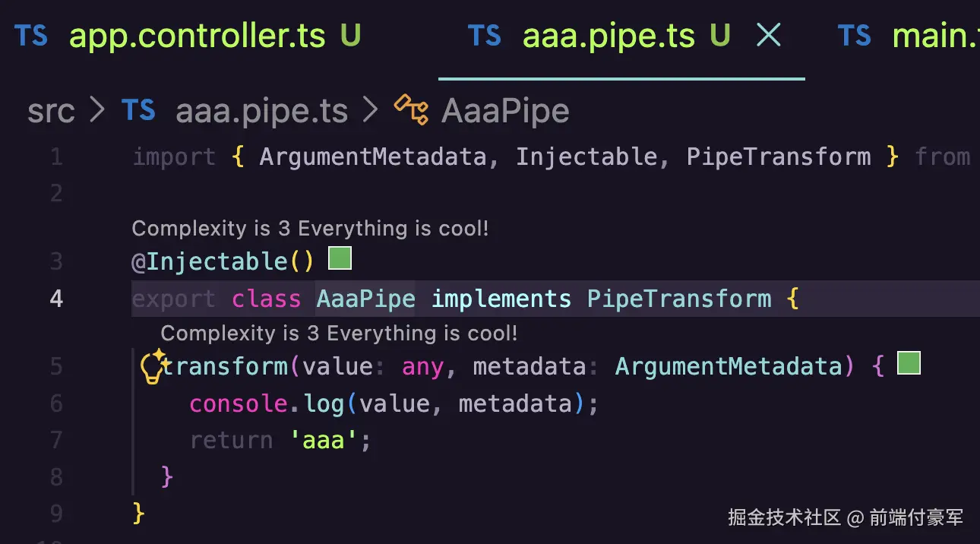Click the TS icon on the app.controller.ts tab

click(x=30, y=36)
